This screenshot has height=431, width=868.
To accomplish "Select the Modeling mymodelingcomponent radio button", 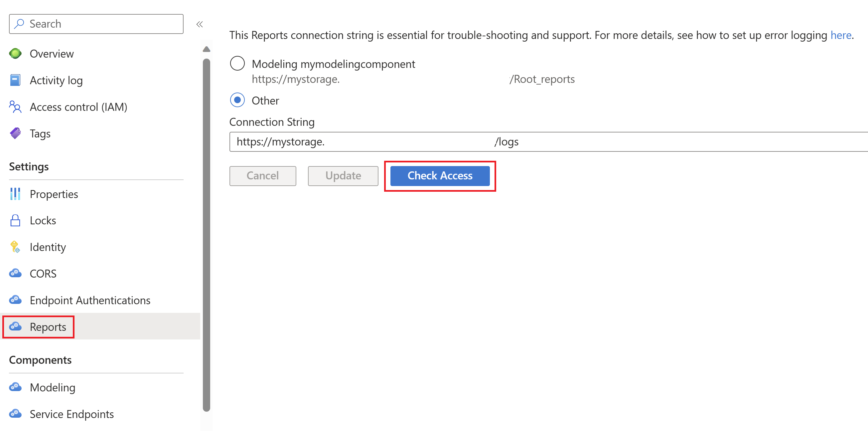I will [x=237, y=63].
